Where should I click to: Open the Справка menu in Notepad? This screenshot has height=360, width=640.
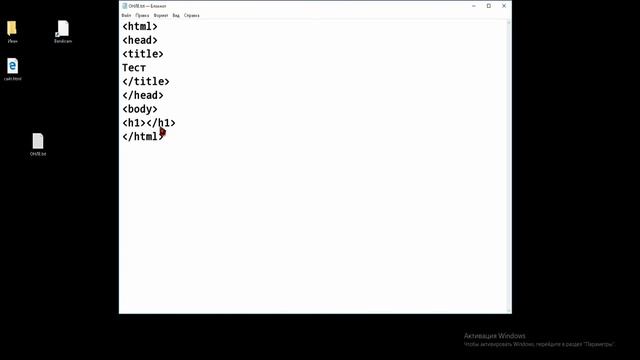click(192, 16)
